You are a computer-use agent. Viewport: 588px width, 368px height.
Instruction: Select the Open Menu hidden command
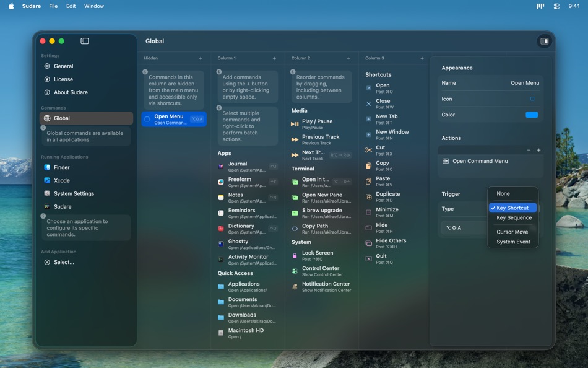pyautogui.click(x=174, y=119)
